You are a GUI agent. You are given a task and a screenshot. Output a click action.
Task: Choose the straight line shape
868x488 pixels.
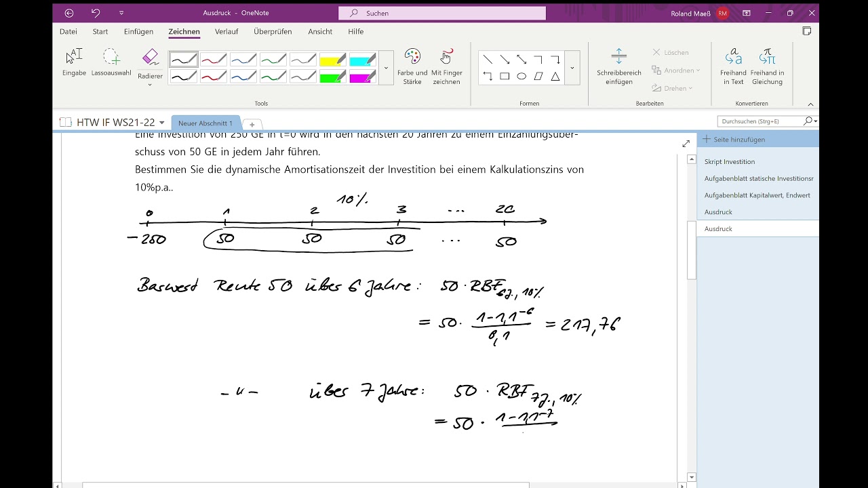point(488,60)
